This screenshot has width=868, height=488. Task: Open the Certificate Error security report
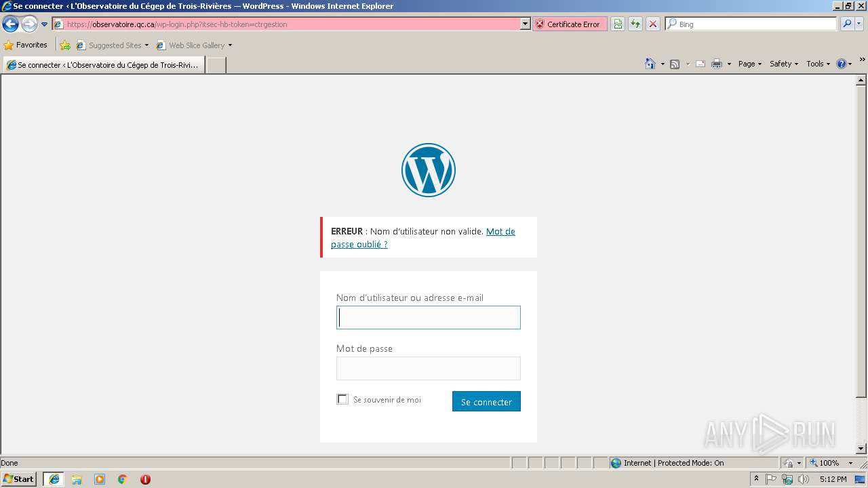[x=569, y=24]
